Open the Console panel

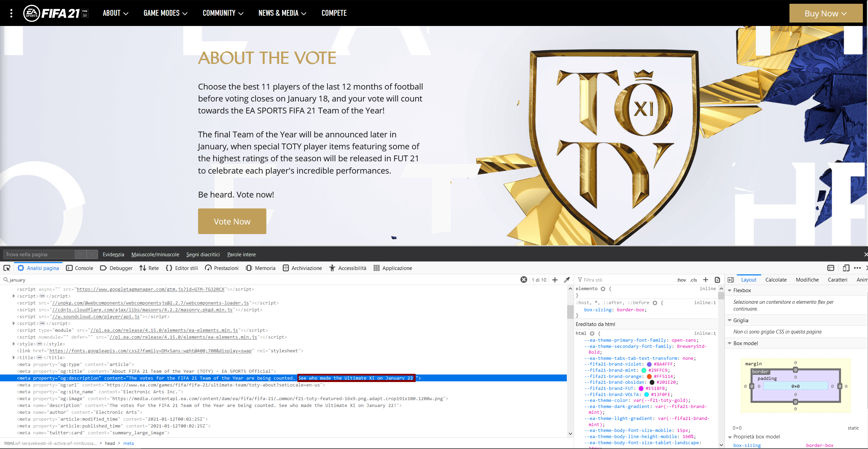click(x=80, y=268)
